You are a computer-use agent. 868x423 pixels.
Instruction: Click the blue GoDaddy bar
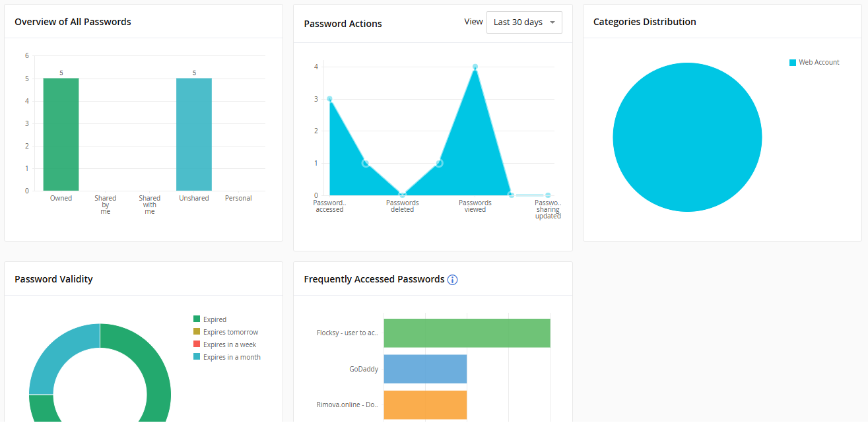425,369
